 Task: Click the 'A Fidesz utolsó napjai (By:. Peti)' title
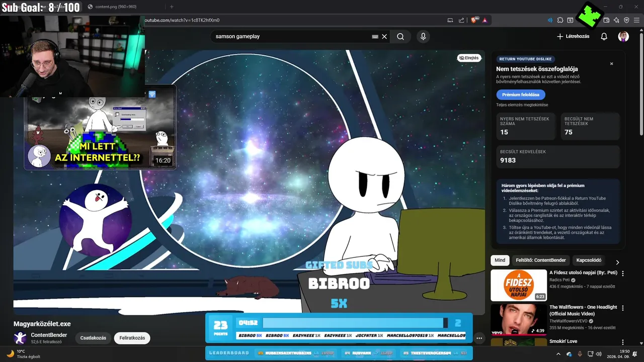pyautogui.click(x=583, y=273)
